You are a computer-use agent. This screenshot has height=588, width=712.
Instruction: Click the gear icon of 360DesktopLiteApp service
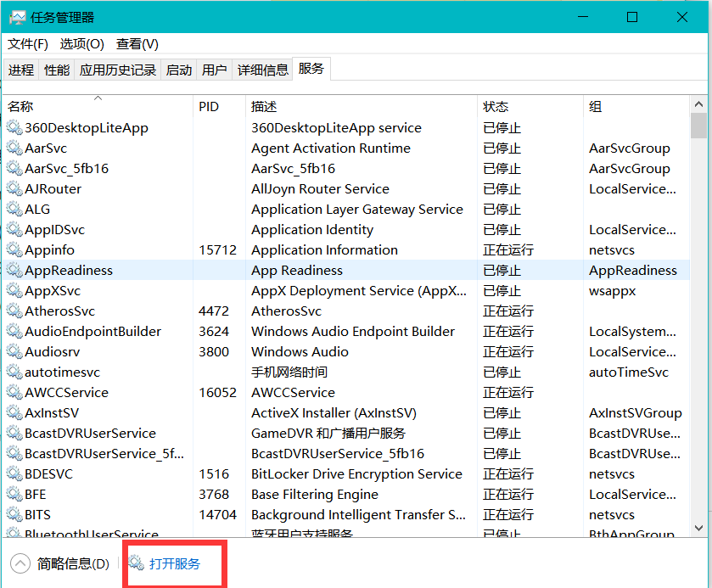[x=14, y=127]
